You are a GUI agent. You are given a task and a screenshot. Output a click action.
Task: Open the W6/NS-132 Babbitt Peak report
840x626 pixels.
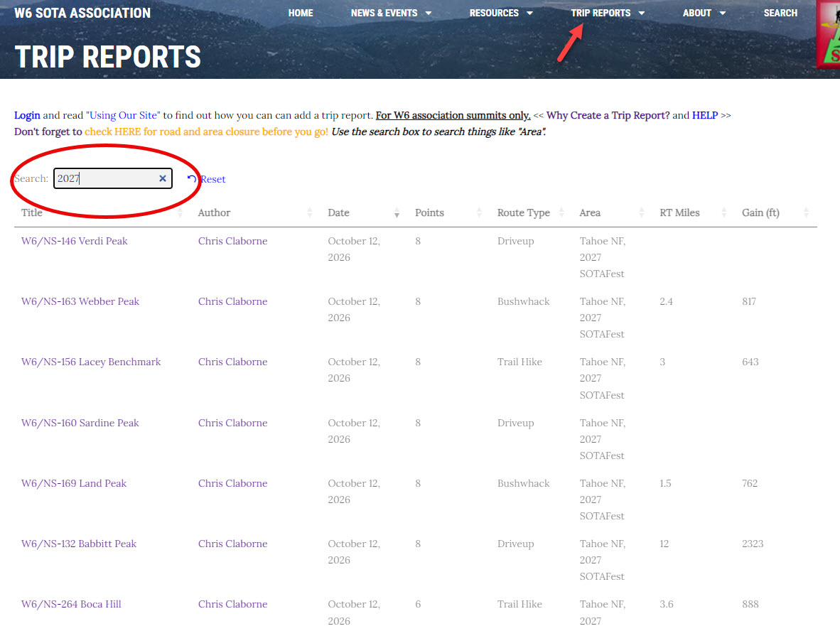click(x=79, y=544)
